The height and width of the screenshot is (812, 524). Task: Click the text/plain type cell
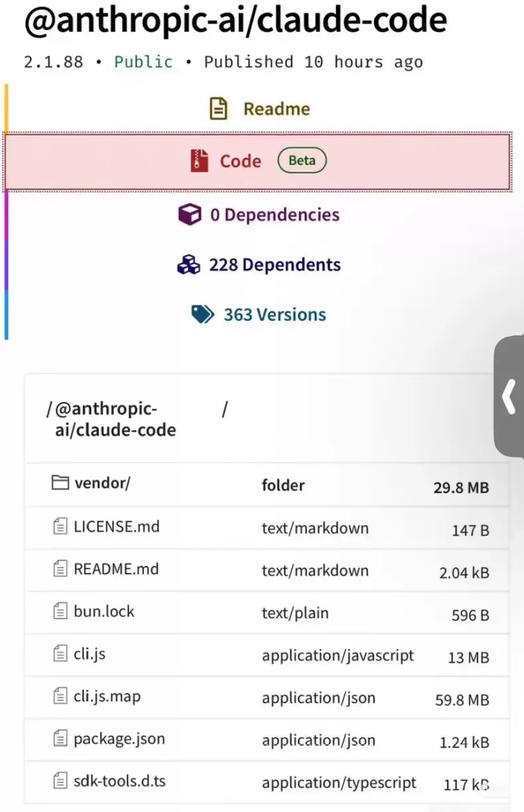click(x=295, y=613)
